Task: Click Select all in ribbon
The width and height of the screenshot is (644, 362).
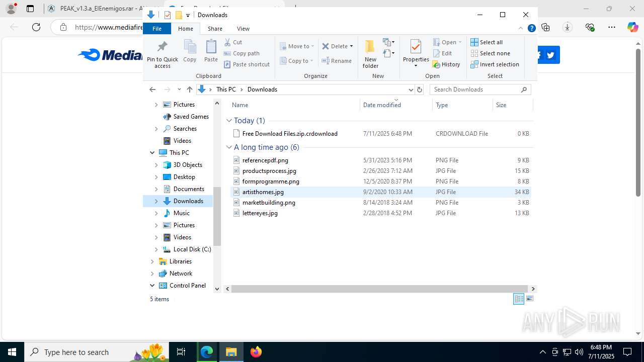Action: pos(486,42)
